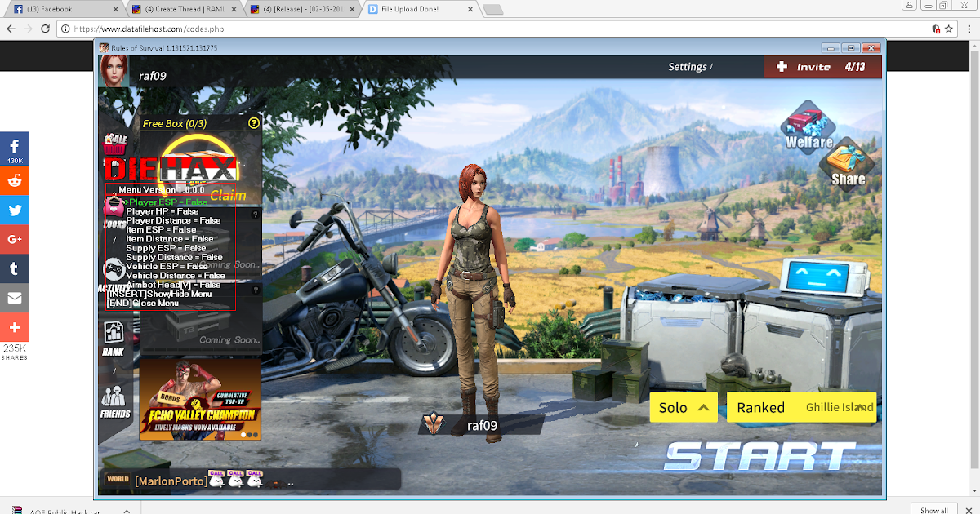Image resolution: width=980 pixels, height=514 pixels.
Task: Click the third CALL rice ball icon
Action: (x=255, y=479)
